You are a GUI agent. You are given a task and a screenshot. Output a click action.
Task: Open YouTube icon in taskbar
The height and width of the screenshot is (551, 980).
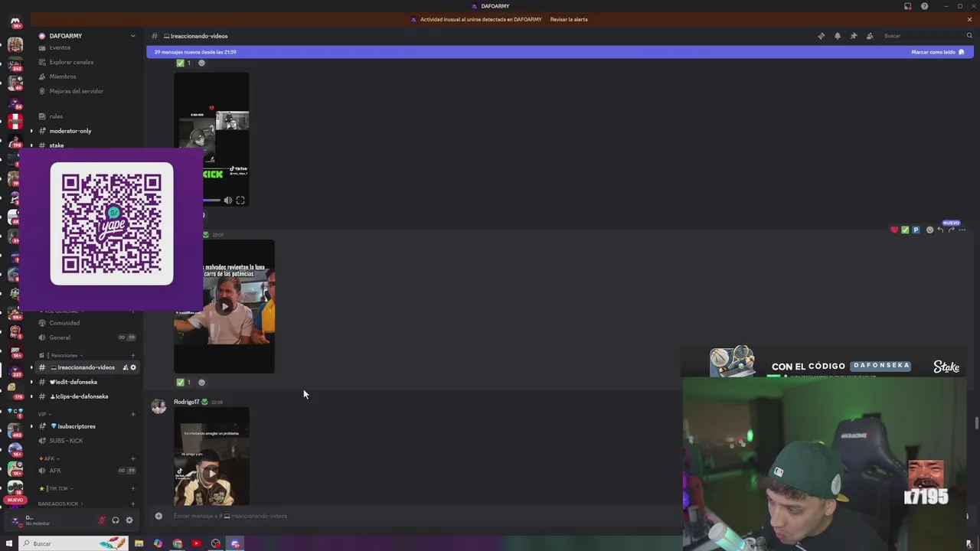coord(197,543)
